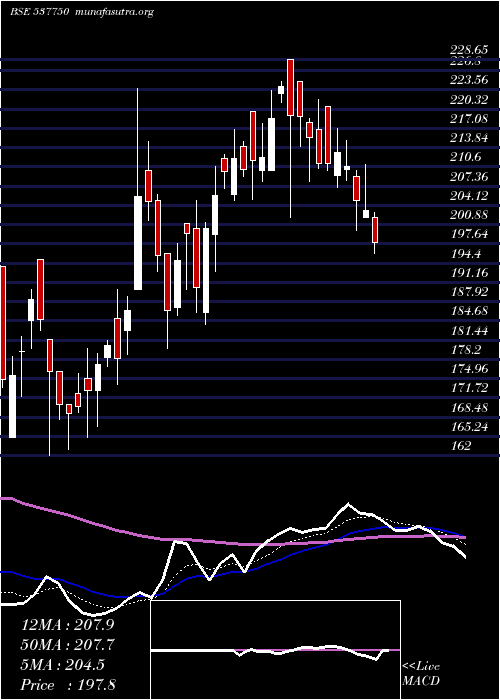Click the munafasutra.org watermark link text

point(115,12)
